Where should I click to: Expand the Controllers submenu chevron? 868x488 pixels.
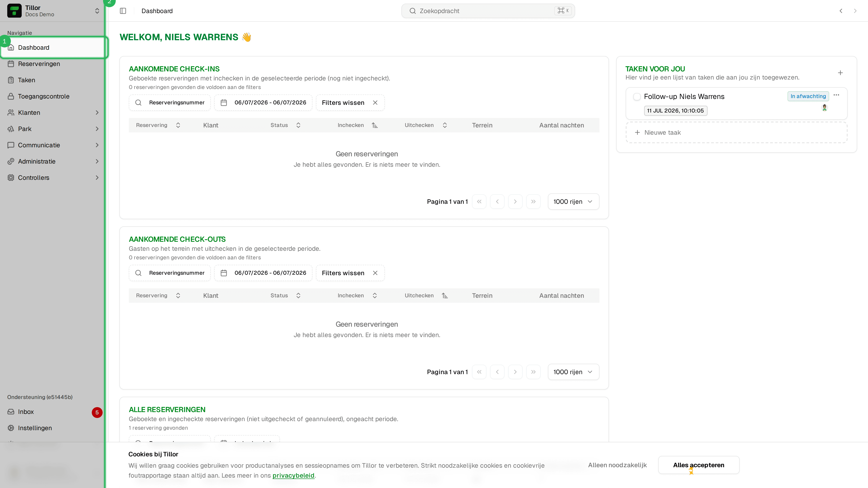click(x=97, y=178)
